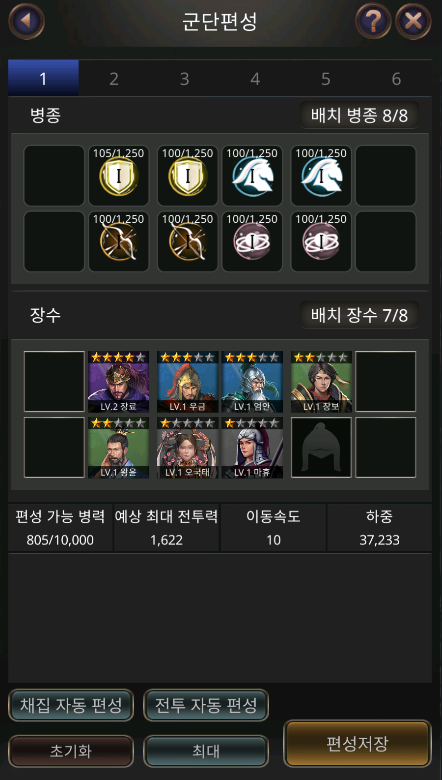Switch to legion tab 5
The image size is (442, 780).
pyautogui.click(x=326, y=79)
